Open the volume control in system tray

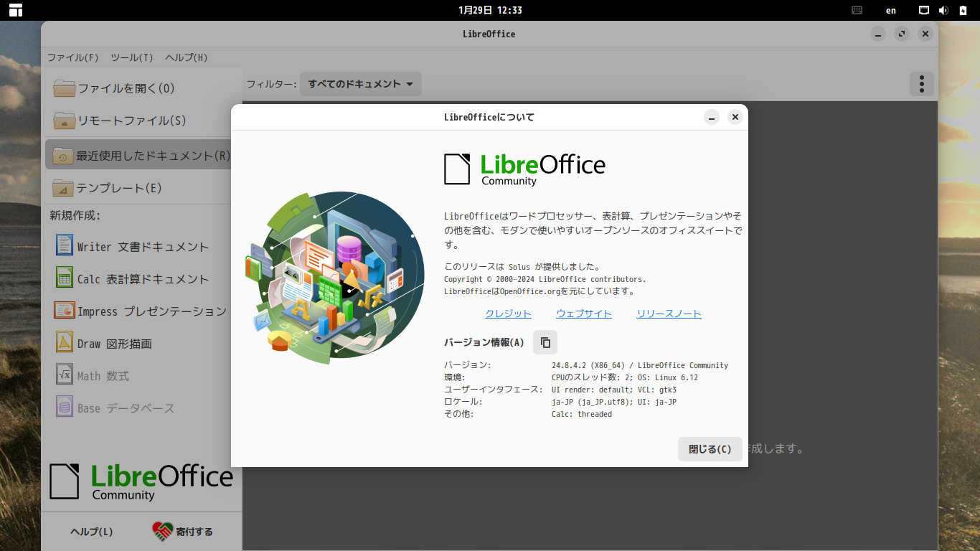point(943,10)
